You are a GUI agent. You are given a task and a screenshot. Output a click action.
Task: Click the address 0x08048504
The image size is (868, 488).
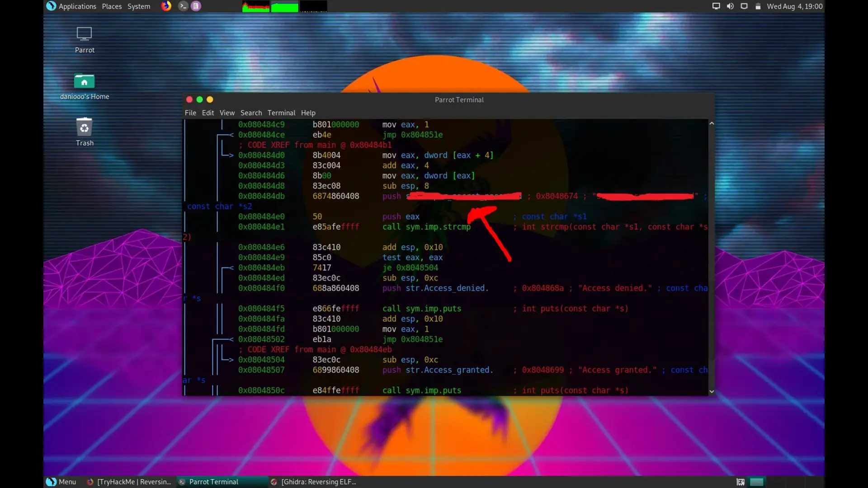point(261,360)
